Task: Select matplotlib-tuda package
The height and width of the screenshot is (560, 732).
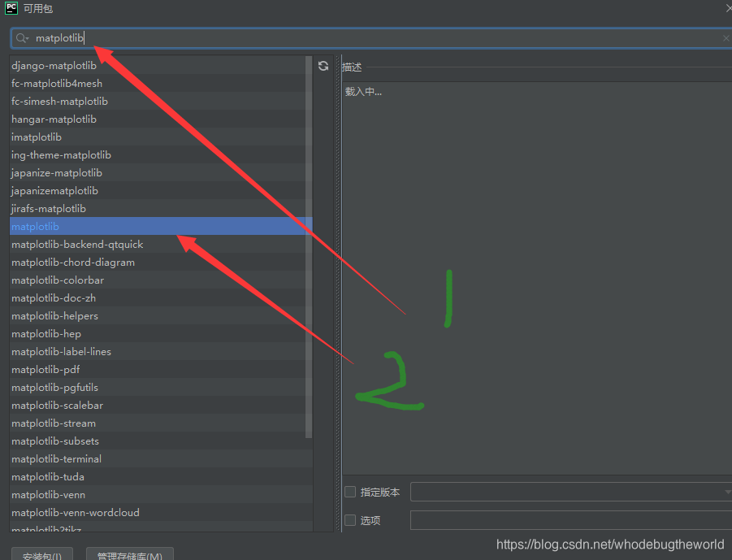Action: [x=161, y=476]
